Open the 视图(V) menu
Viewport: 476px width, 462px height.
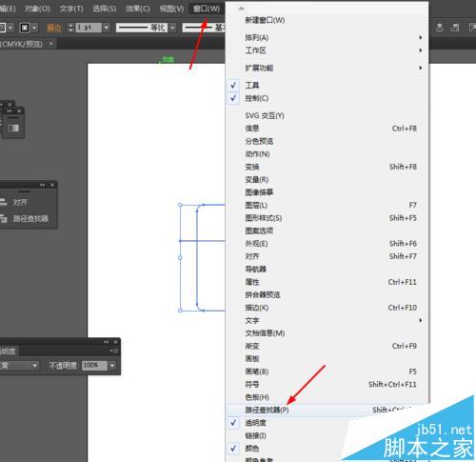171,9
